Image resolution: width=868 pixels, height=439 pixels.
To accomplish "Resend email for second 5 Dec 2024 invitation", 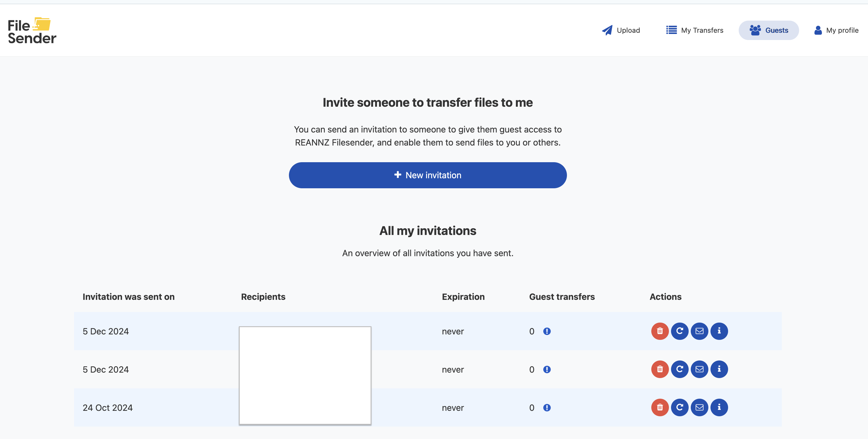I will pyautogui.click(x=699, y=369).
